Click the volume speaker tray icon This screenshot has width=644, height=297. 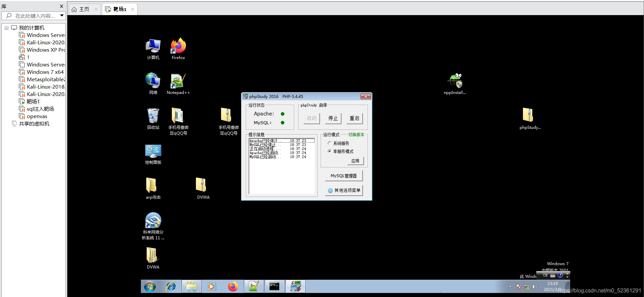coord(535,287)
